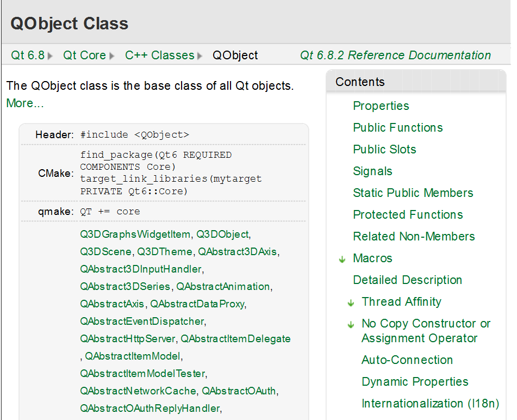Go to the C++ Classes breadcrumb
This screenshot has width=517, height=420.
click(x=160, y=55)
